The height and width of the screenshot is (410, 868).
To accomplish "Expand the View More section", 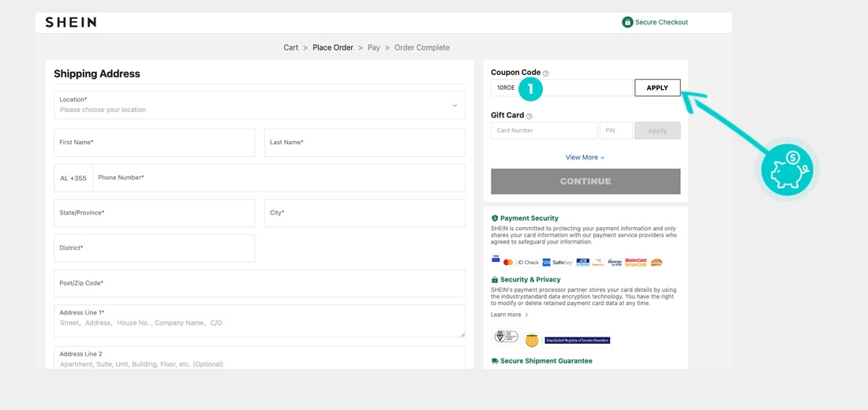I will click(x=586, y=157).
